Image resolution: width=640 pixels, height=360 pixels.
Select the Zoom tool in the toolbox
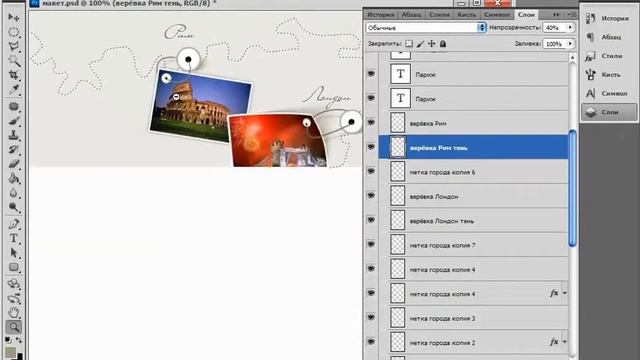tap(14, 327)
